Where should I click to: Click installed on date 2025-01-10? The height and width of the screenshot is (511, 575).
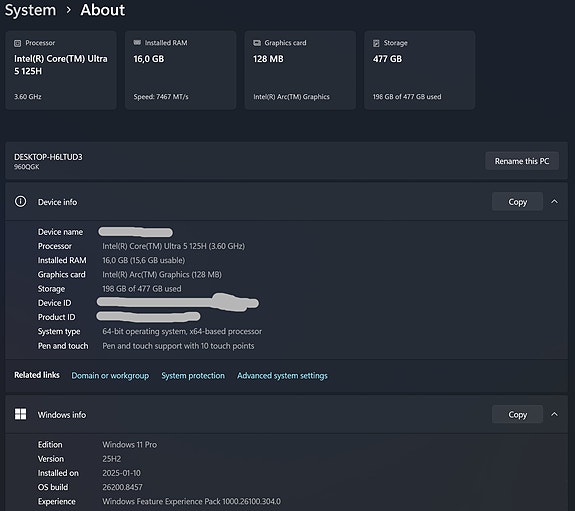pos(121,473)
